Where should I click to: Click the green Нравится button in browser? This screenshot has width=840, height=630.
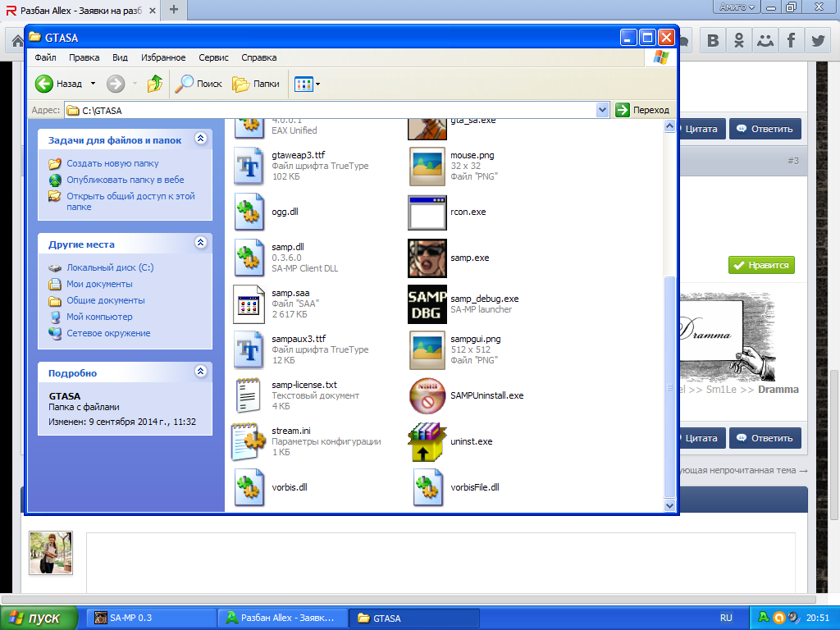click(761, 265)
